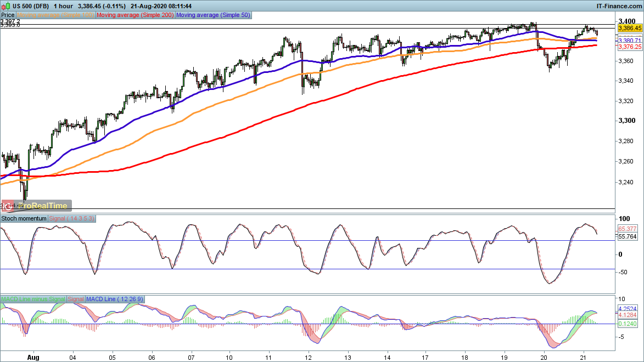Open the Moving average (Simple 200) label

[x=135, y=15]
